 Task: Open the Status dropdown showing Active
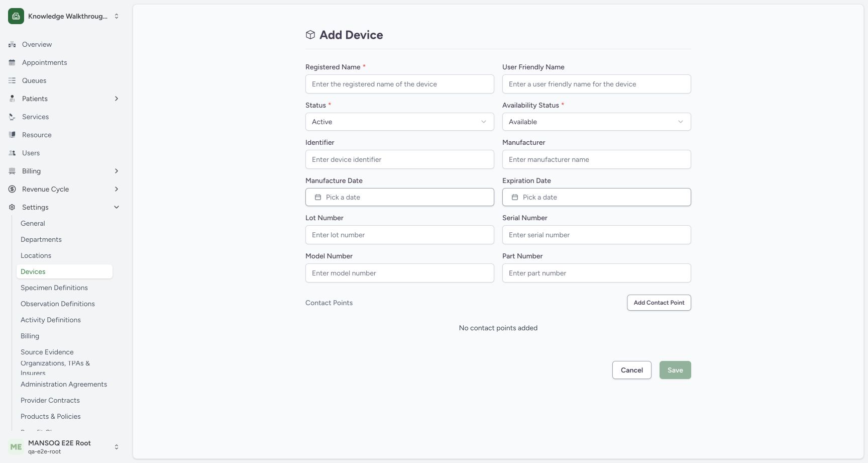click(400, 122)
